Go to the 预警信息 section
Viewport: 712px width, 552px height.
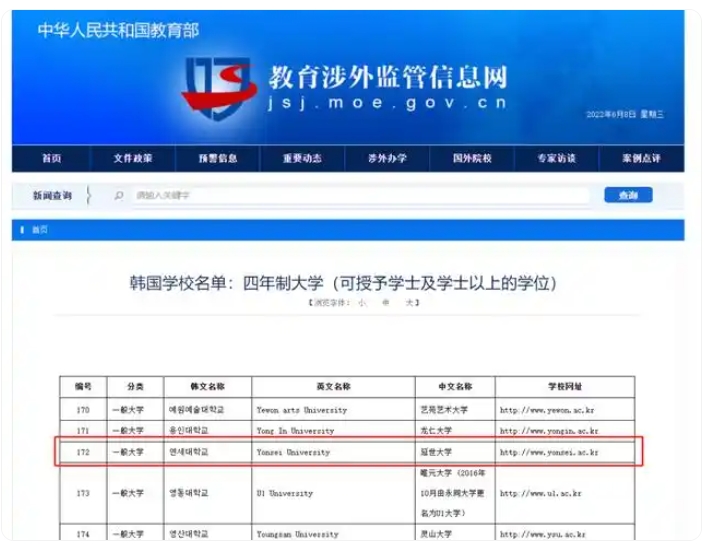[217, 159]
